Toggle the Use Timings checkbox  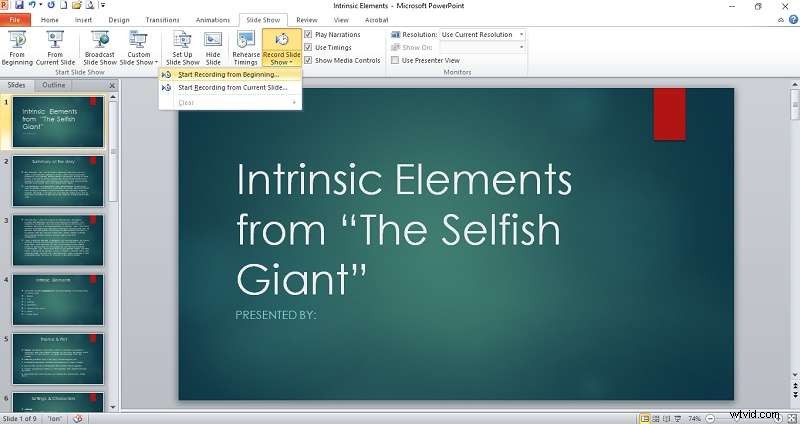tap(308, 47)
